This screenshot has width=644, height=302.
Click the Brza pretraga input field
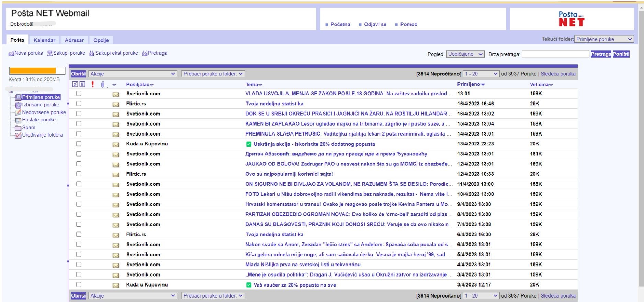pyautogui.click(x=555, y=54)
